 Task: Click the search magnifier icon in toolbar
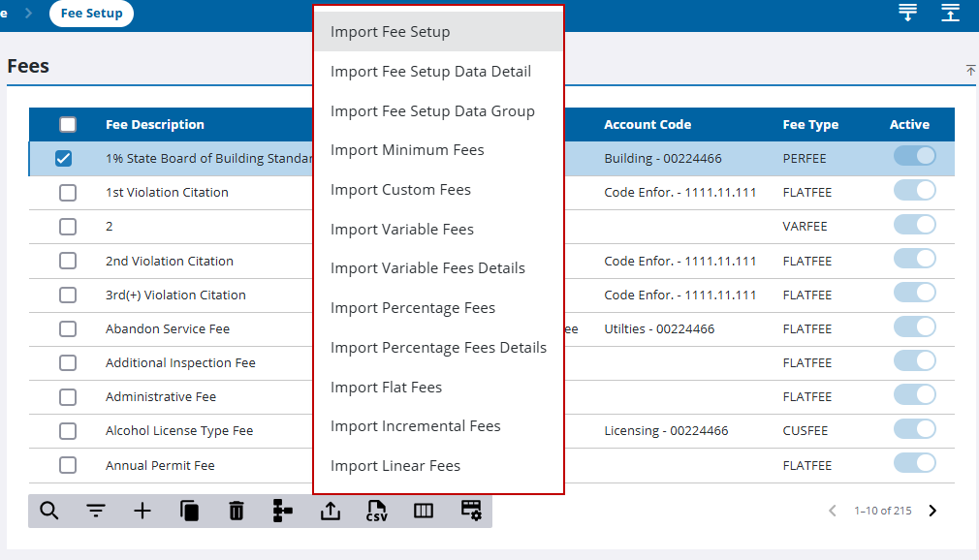48,511
